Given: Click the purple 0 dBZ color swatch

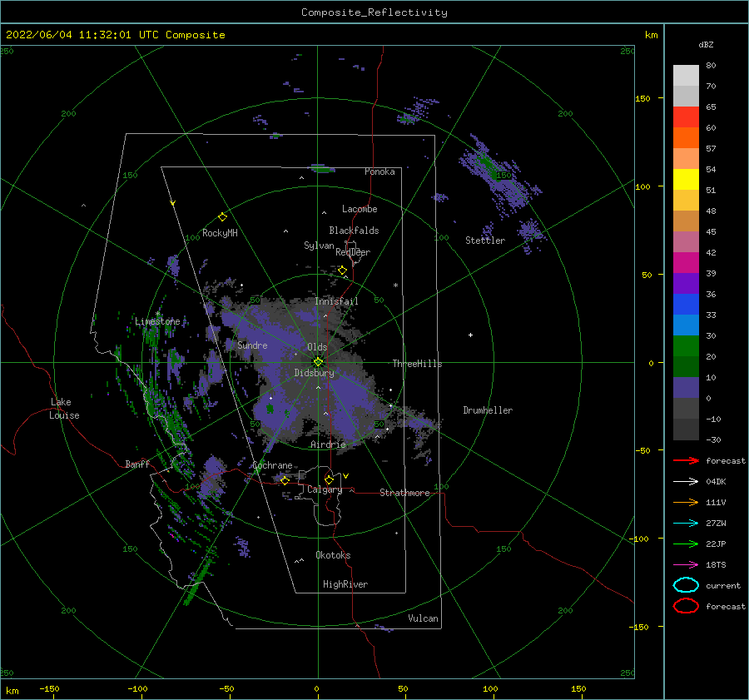Looking at the screenshot, I should click(686, 388).
